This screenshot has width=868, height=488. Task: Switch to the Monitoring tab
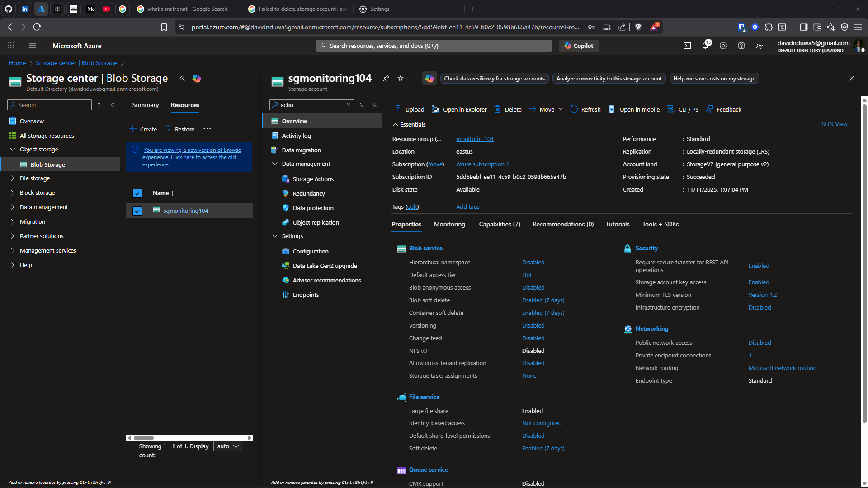point(449,224)
